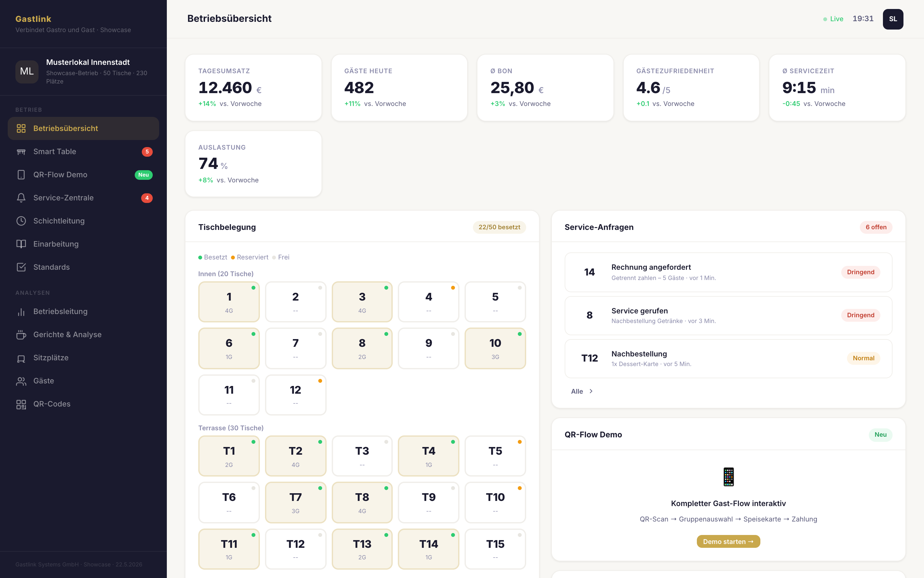Click Dringend tag on Rechnung angefordert
924x578 pixels.
(x=860, y=272)
